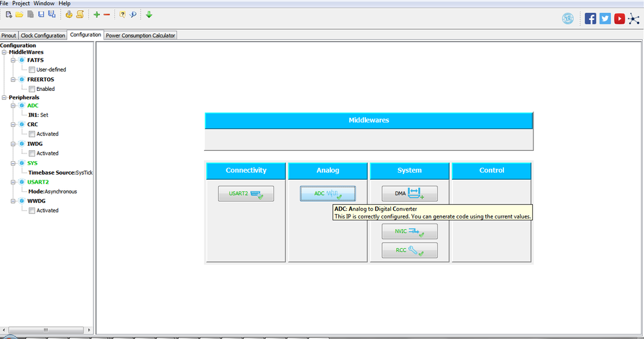Click the yellow question mark Help icon
The height and width of the screenshot is (339, 644).
(x=123, y=15)
